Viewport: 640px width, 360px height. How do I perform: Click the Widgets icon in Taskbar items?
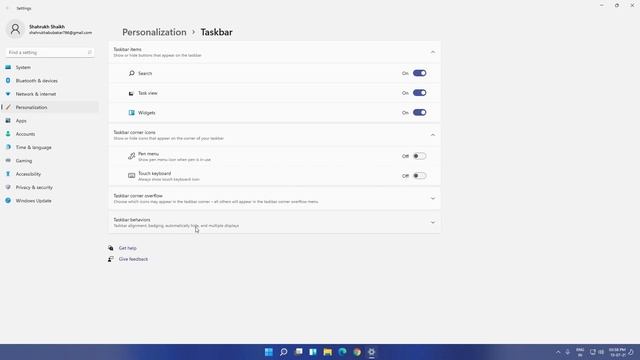click(x=131, y=113)
